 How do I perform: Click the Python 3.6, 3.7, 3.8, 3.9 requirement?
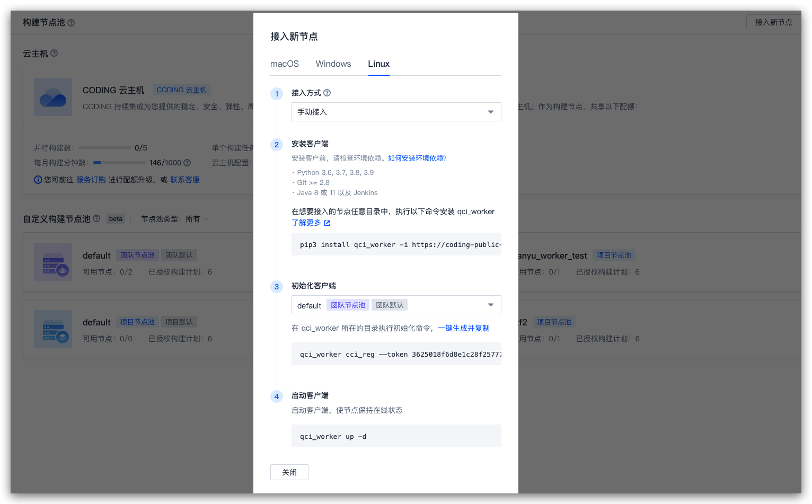[x=335, y=172]
